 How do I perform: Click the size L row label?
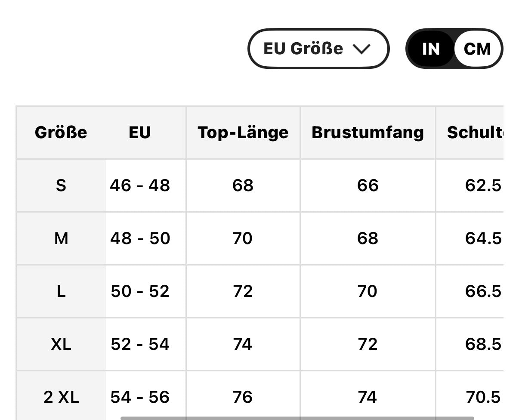61,291
